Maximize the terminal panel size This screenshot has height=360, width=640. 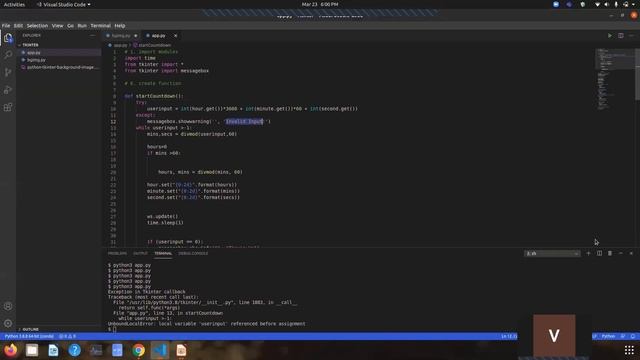point(620,253)
